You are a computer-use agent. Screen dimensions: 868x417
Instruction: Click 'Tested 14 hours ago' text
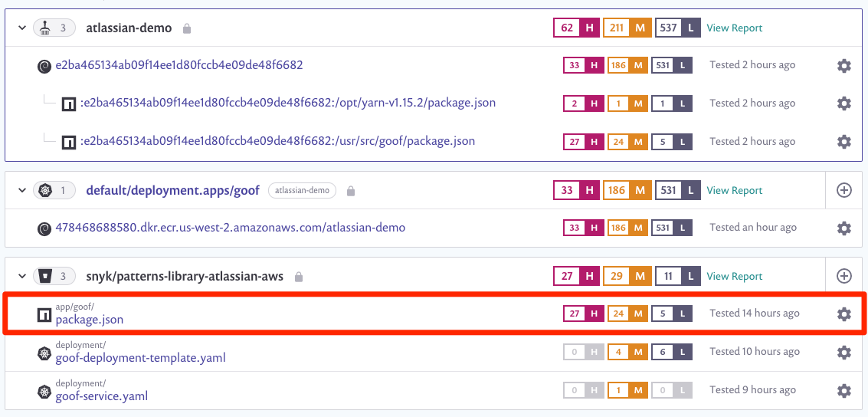coord(755,313)
